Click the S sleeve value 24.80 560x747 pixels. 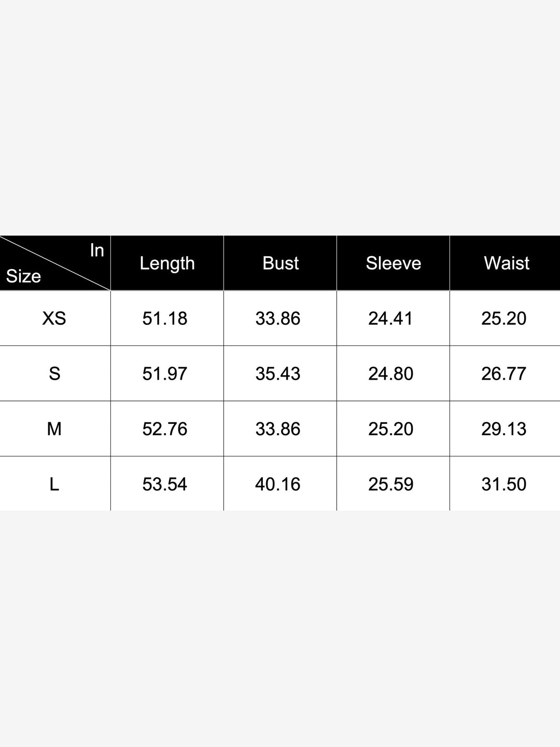tap(391, 374)
